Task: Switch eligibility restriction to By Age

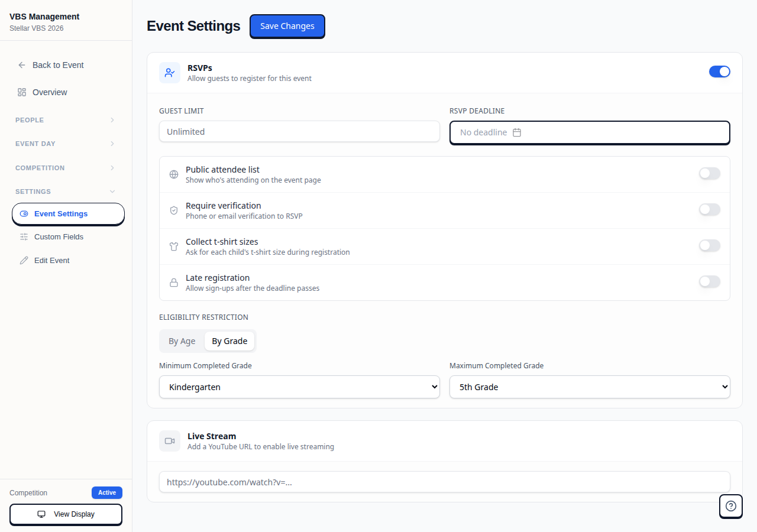Action: point(182,340)
